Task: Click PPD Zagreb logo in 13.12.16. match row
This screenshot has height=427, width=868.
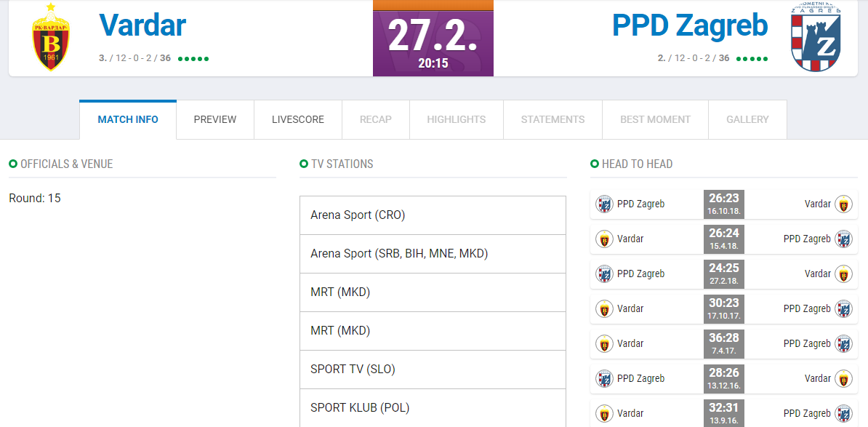Action: [x=605, y=379]
